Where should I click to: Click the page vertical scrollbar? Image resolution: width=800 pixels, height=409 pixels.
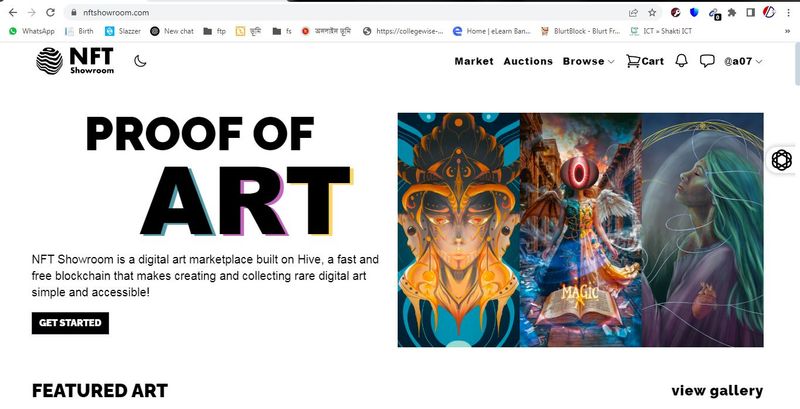point(797,64)
